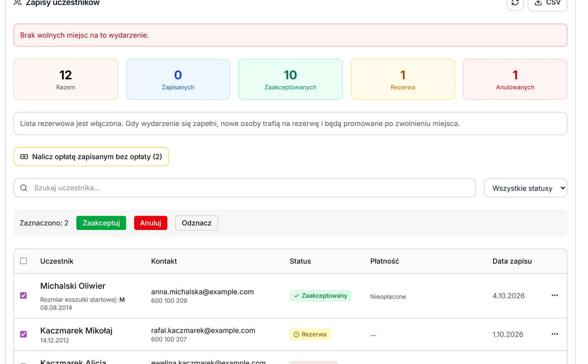Click the yellow Rezerwa status badge
The width and height of the screenshot is (588, 364).
pyautogui.click(x=310, y=334)
